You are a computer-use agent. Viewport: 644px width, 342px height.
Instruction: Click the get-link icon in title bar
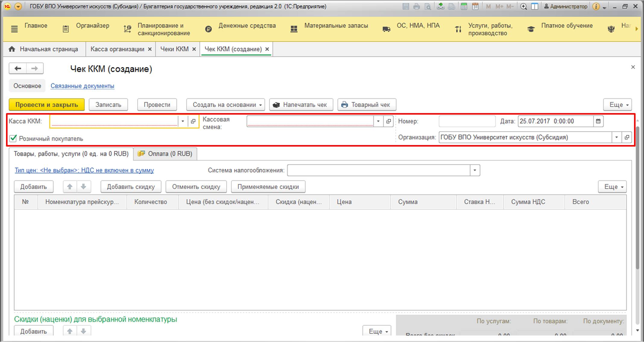point(440,6)
